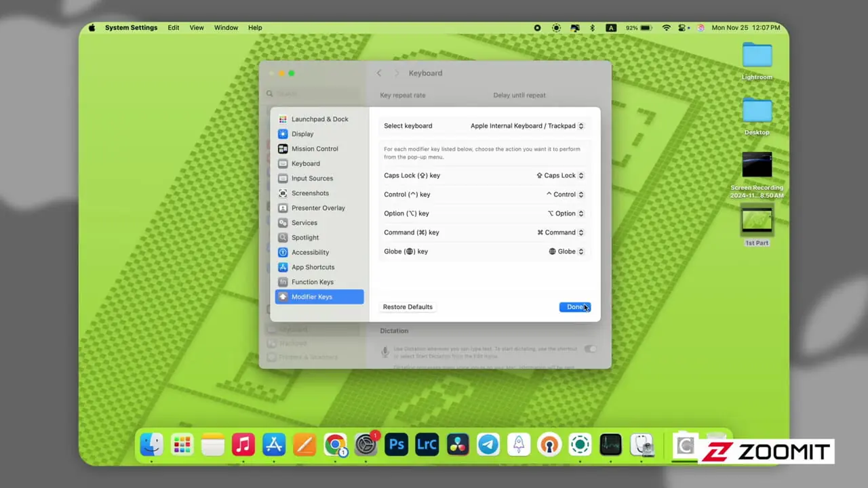Click the Restore Defaults button
868x488 pixels.
coord(408,307)
